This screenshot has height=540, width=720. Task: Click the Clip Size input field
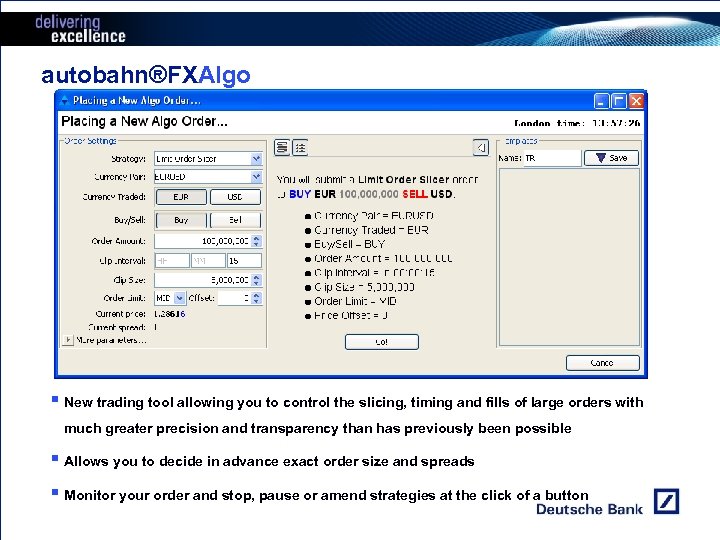(203, 280)
